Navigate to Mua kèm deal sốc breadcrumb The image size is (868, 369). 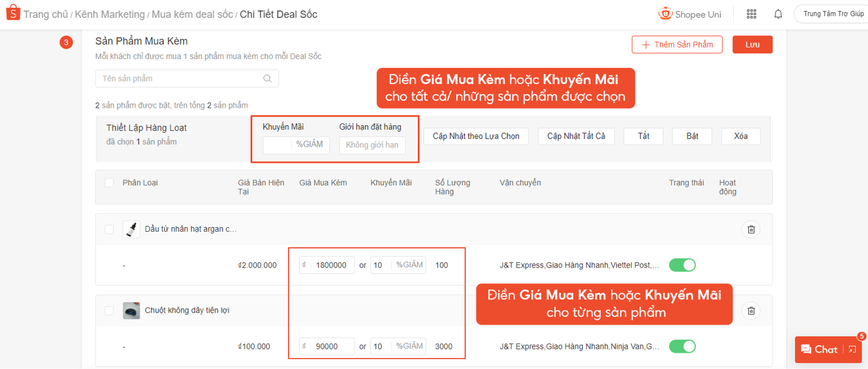click(192, 14)
